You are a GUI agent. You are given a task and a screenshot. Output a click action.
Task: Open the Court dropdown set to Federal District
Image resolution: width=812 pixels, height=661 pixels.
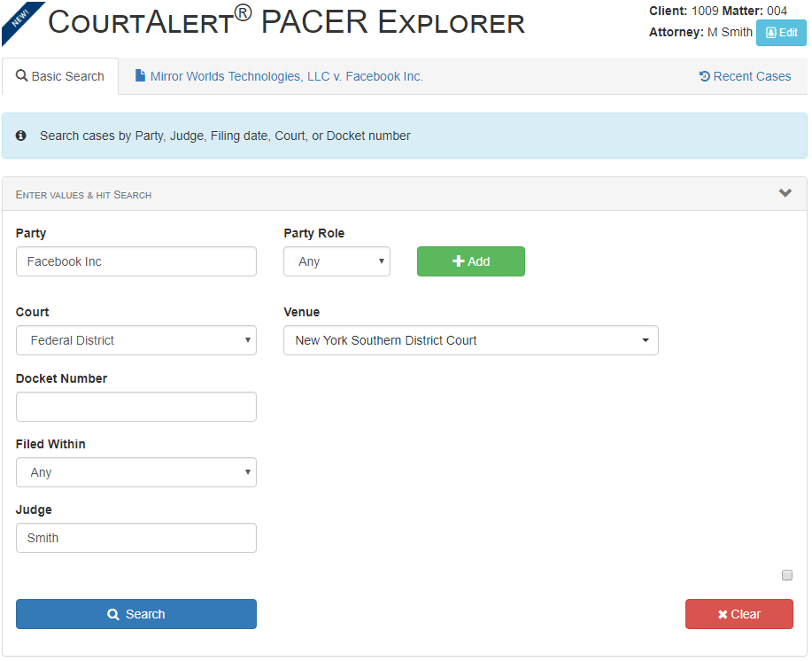136,340
